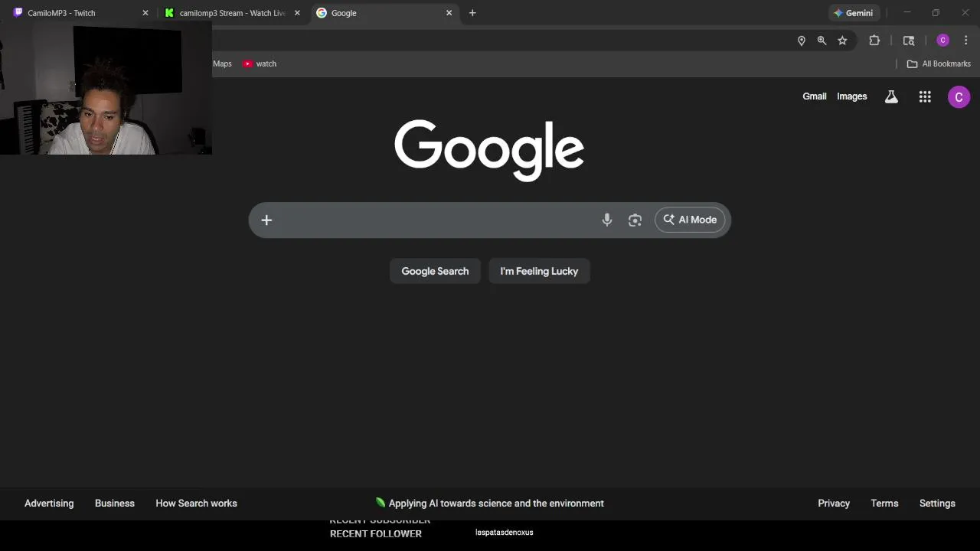Close the camilomp3 Stream tab
The image size is (980, 551).
297,13
